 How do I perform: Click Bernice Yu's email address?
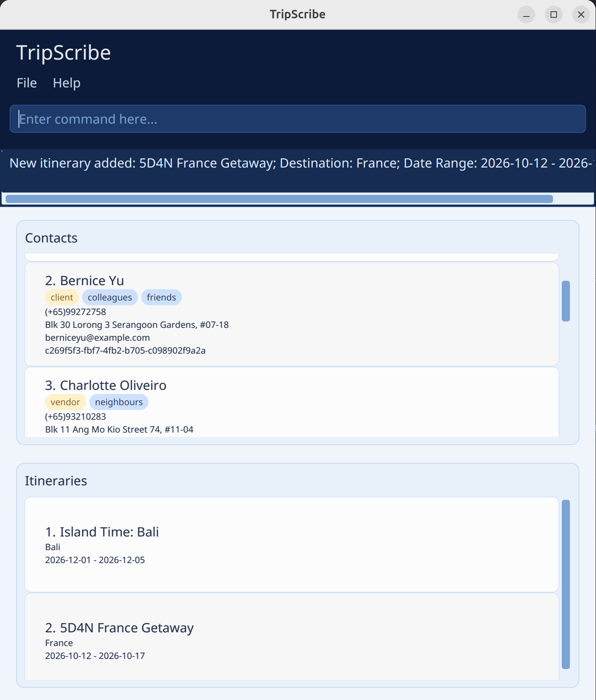point(97,338)
